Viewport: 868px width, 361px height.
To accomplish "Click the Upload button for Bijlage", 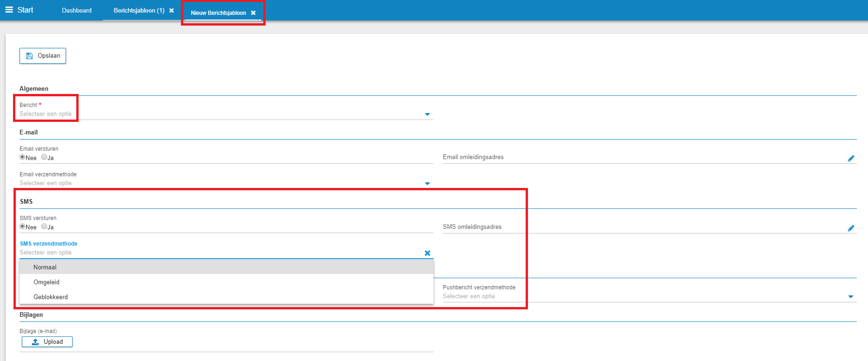I will click(x=47, y=342).
